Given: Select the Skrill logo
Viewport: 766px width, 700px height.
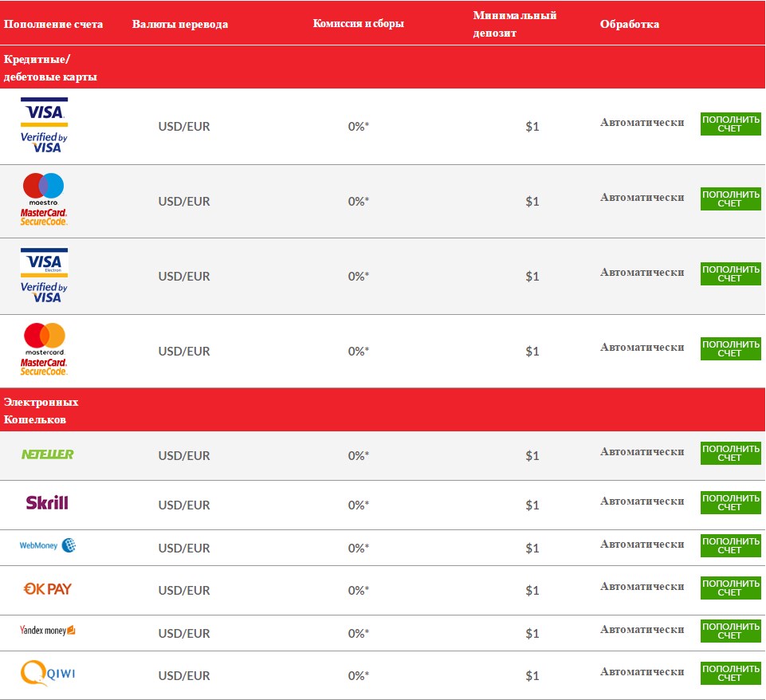Looking at the screenshot, I should [47, 503].
